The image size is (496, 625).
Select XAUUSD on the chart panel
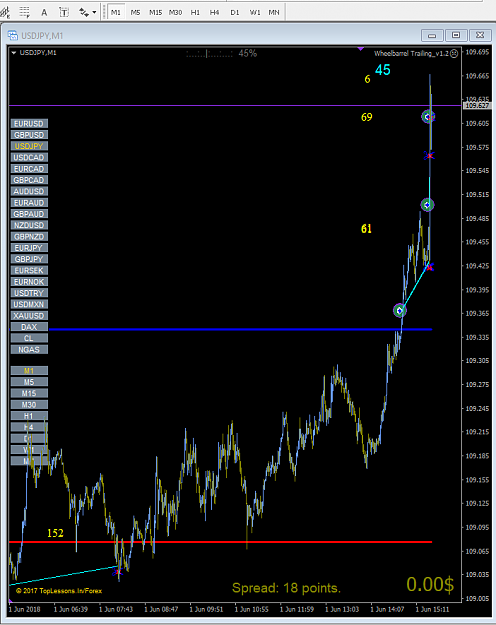[x=29, y=316]
